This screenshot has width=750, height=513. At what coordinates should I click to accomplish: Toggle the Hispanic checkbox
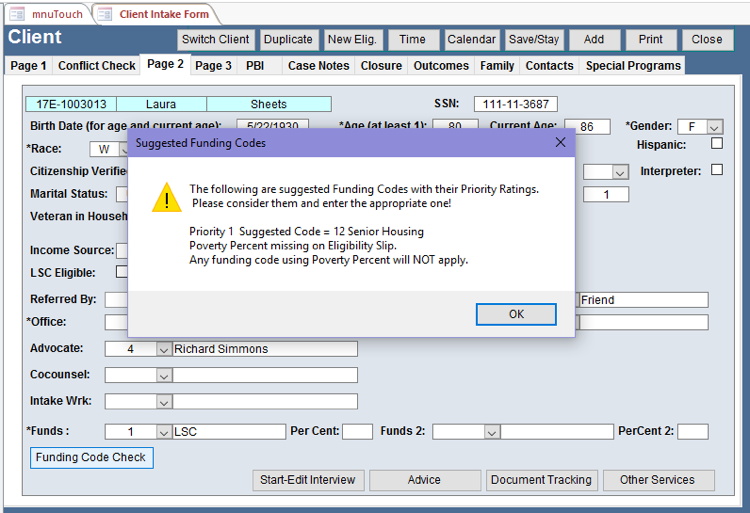(x=716, y=144)
